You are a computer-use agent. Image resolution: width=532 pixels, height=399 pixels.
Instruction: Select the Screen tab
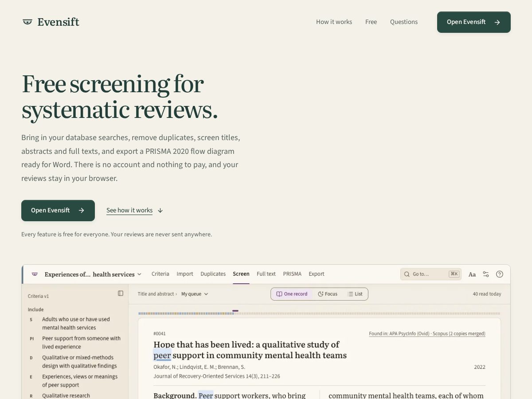click(241, 274)
